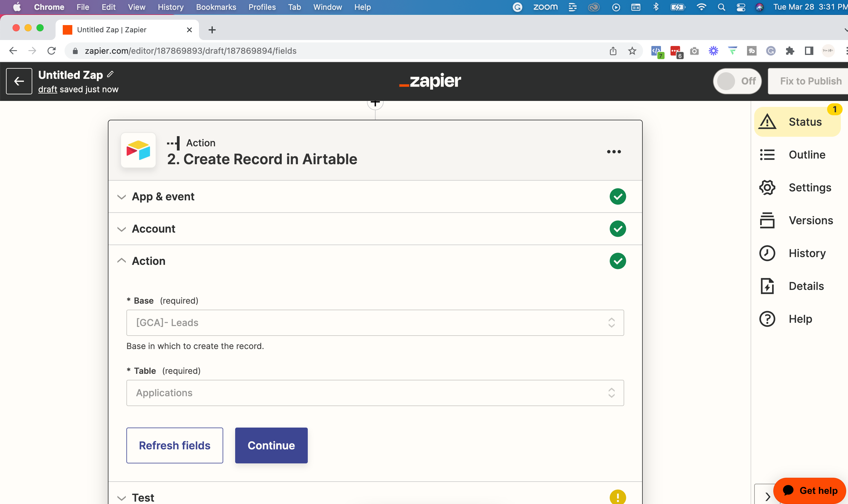848x504 pixels.
Task: Select the Untitled Zap | Zapier tab
Action: pyautogui.click(x=127, y=30)
